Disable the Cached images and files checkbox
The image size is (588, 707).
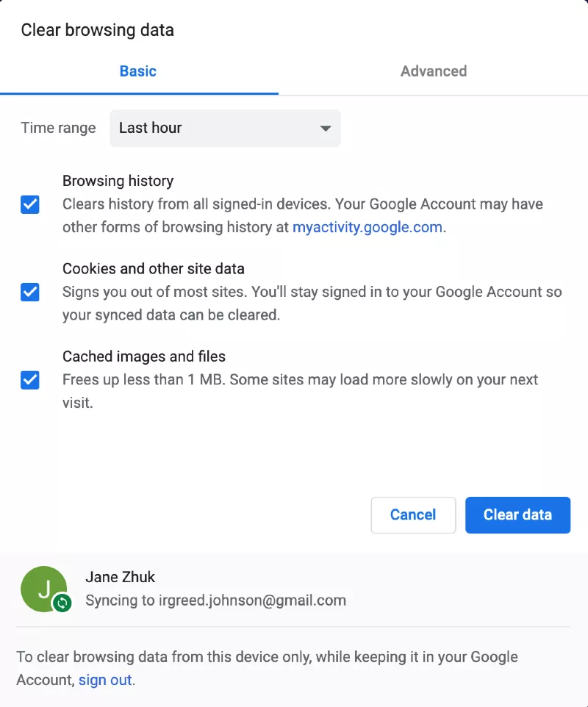(x=30, y=380)
